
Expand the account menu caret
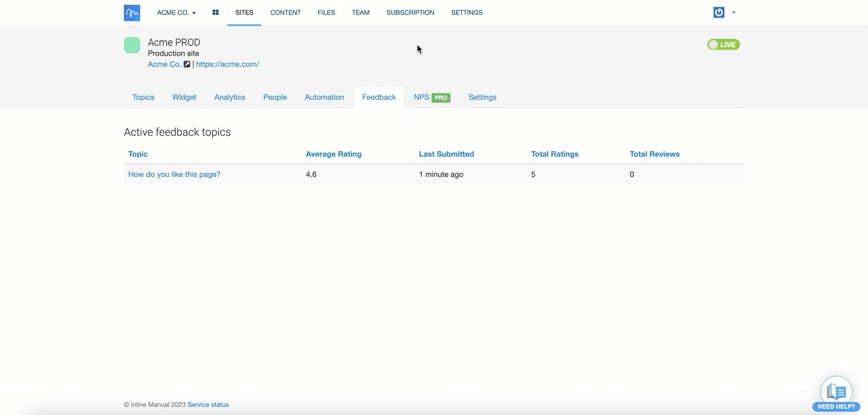(734, 13)
